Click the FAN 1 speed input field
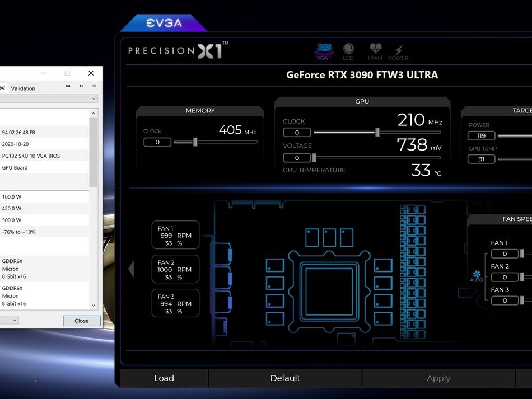Image resolution: width=532 pixels, height=399 pixels. pos(505,254)
